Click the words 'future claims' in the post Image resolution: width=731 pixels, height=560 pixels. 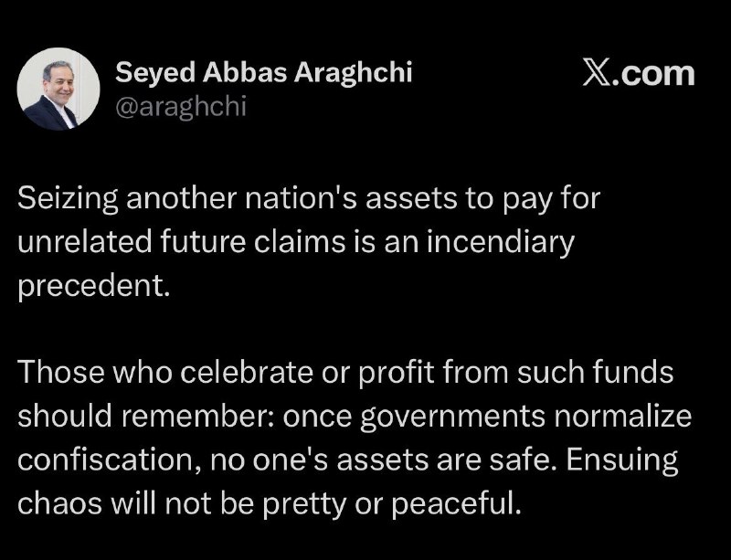[x=252, y=242]
